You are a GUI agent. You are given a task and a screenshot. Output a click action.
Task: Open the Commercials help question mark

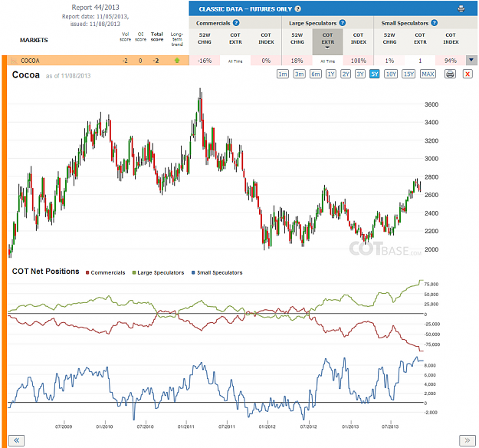(x=236, y=23)
